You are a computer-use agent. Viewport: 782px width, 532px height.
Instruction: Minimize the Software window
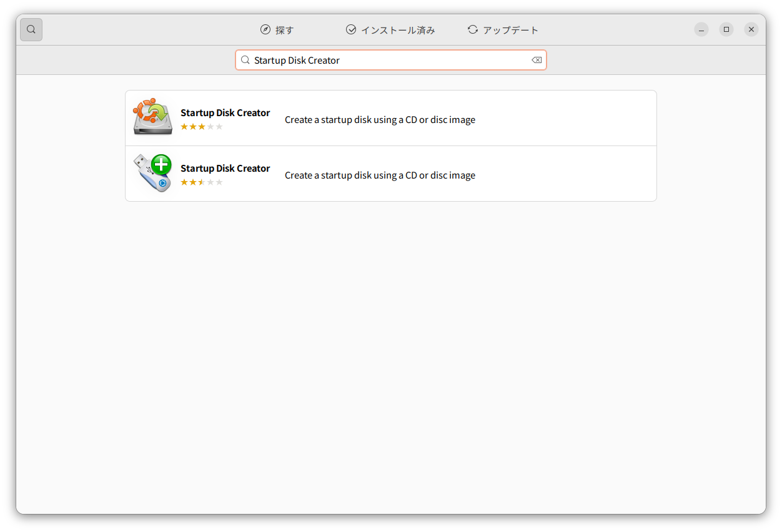pyautogui.click(x=701, y=29)
